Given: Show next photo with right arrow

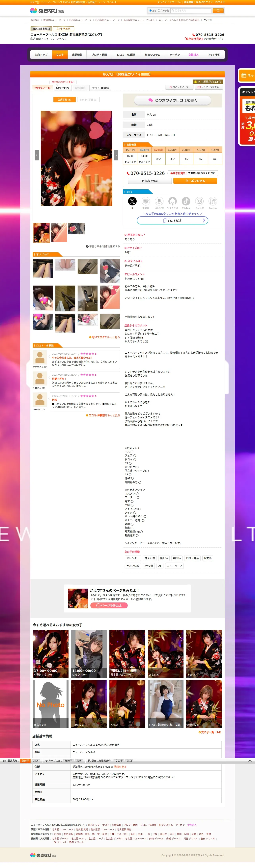Looking at the screenshot, I should (x=116, y=155).
